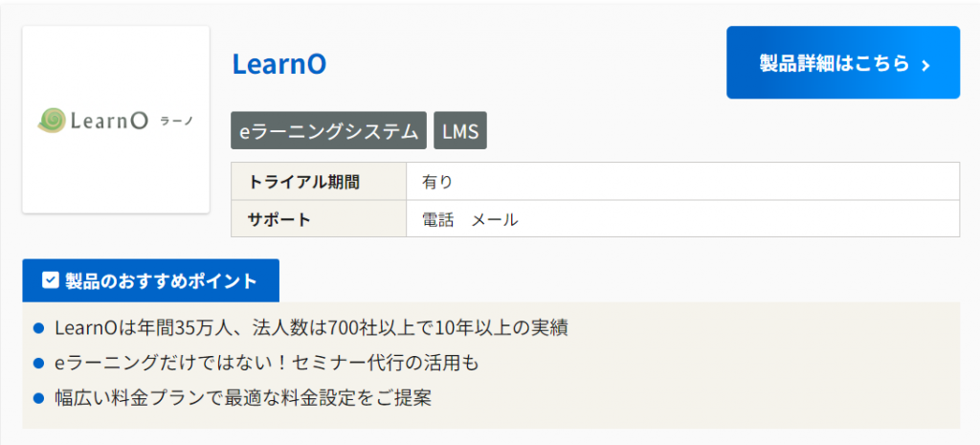Click the LearnO logo thumbnail card
Viewport: 980px width, 445px height.
click(x=116, y=120)
